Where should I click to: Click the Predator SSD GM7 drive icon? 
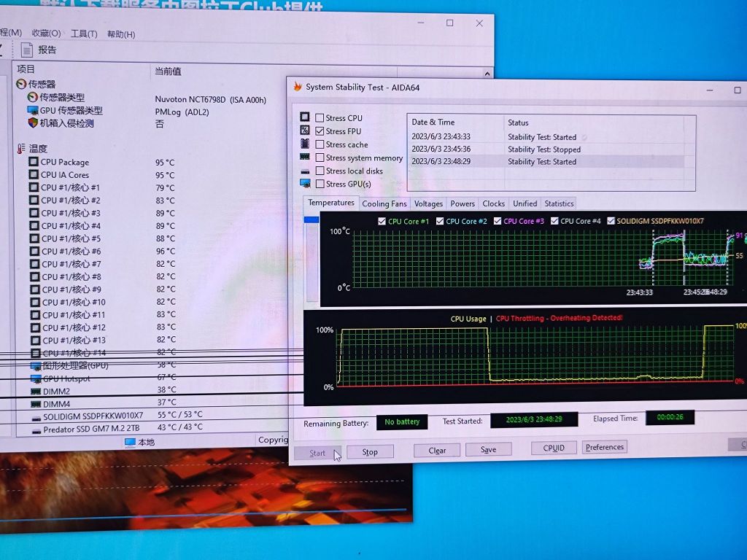(x=36, y=429)
